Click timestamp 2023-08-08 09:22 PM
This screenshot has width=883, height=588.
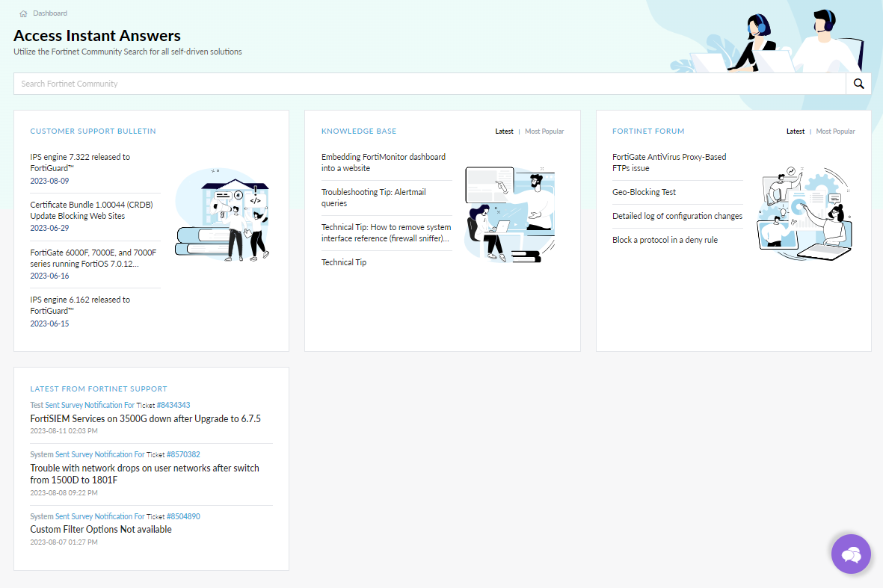pyautogui.click(x=64, y=493)
